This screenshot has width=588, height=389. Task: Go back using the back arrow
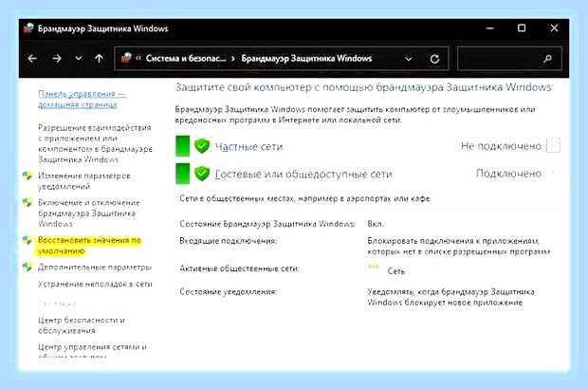click(32, 59)
